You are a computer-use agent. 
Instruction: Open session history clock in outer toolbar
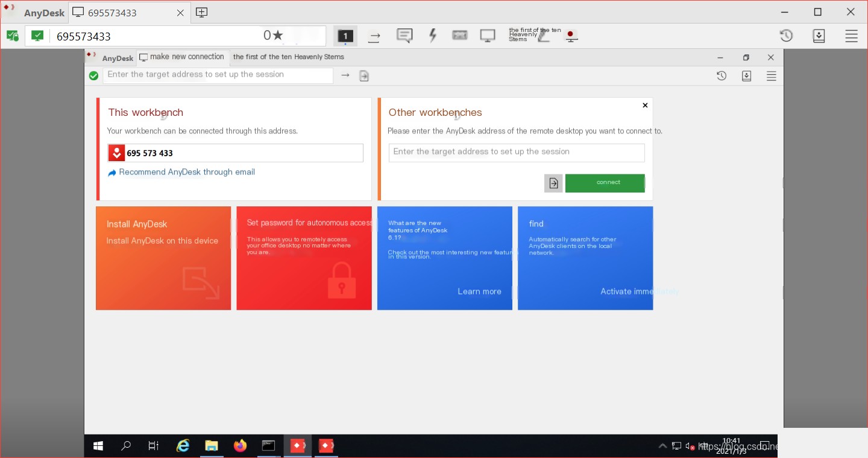point(787,36)
